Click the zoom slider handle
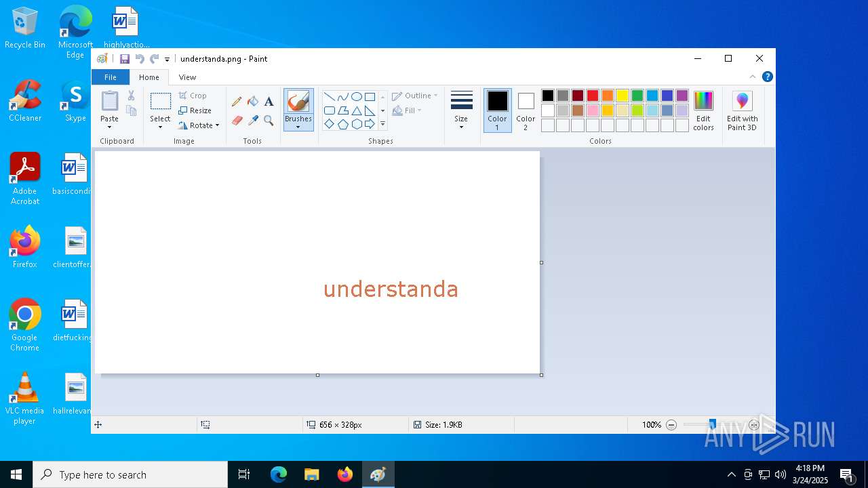868x488 pixels. tap(712, 425)
